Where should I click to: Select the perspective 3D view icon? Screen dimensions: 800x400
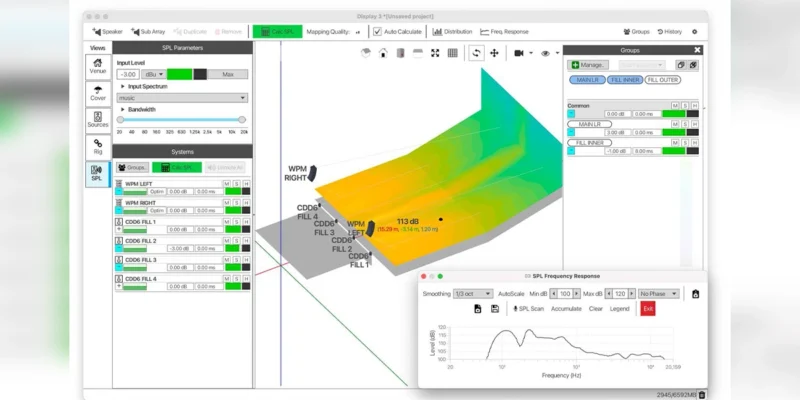point(365,53)
